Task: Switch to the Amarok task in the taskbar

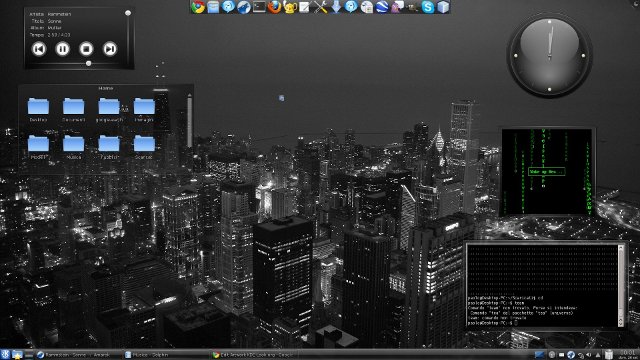Action: pyautogui.click(x=78, y=355)
